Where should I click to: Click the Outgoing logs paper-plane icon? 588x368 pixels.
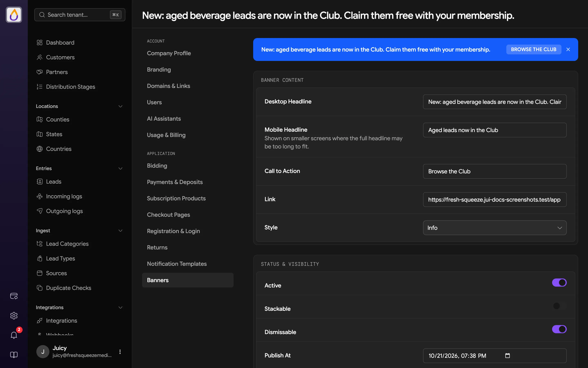coord(40,211)
